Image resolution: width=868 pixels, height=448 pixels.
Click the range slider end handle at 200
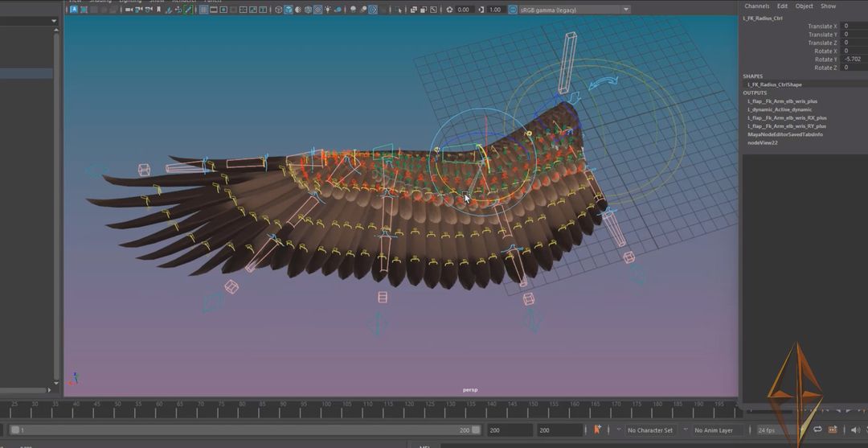pyautogui.click(x=477, y=430)
